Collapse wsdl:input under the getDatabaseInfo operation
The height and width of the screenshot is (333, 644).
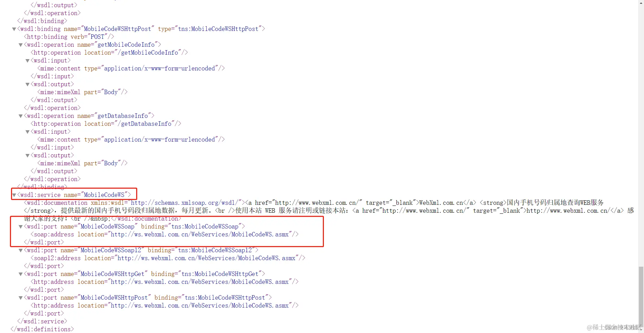click(x=28, y=132)
